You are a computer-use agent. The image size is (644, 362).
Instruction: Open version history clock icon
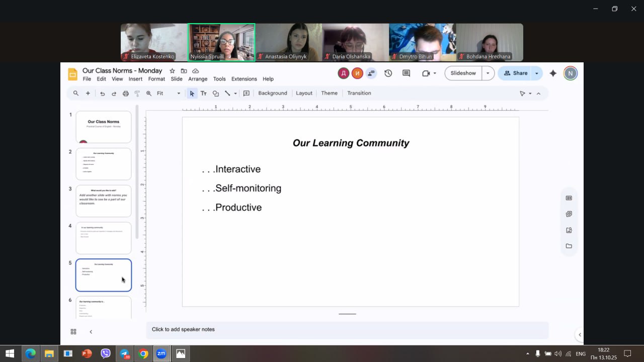[x=388, y=73]
